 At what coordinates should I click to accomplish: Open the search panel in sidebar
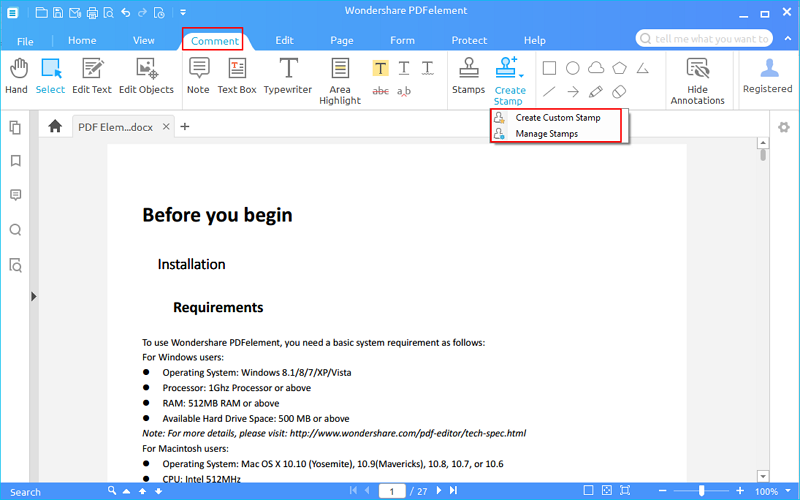(x=16, y=230)
